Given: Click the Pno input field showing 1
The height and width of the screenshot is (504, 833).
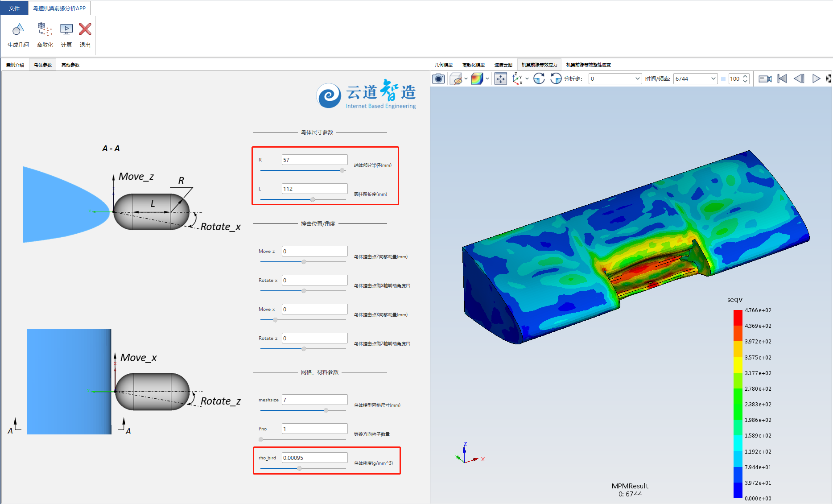Looking at the screenshot, I should pos(314,429).
